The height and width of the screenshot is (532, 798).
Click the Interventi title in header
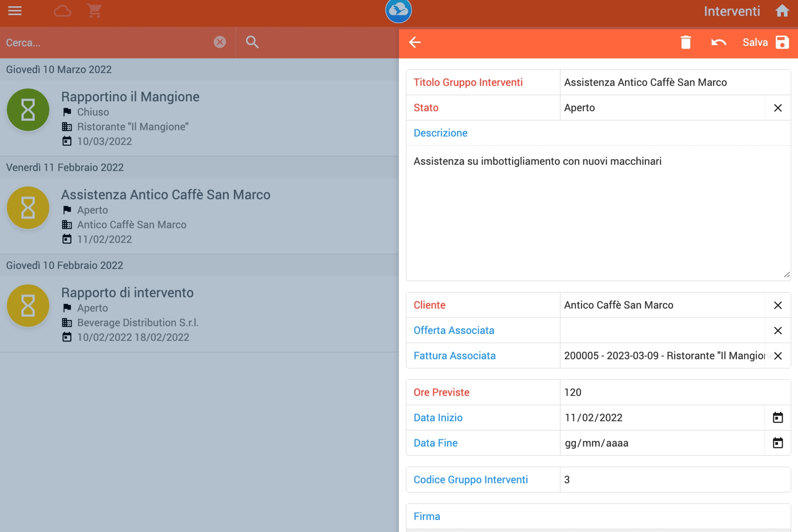[732, 11]
